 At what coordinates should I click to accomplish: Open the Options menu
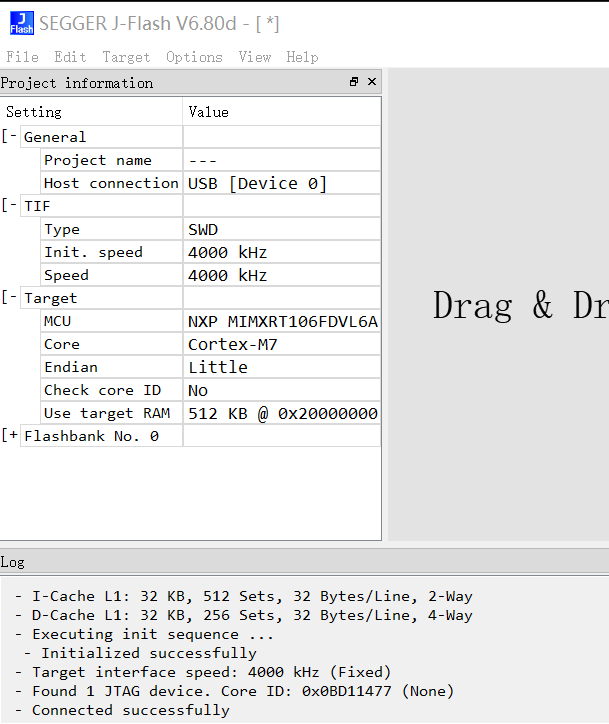[x=194, y=57]
